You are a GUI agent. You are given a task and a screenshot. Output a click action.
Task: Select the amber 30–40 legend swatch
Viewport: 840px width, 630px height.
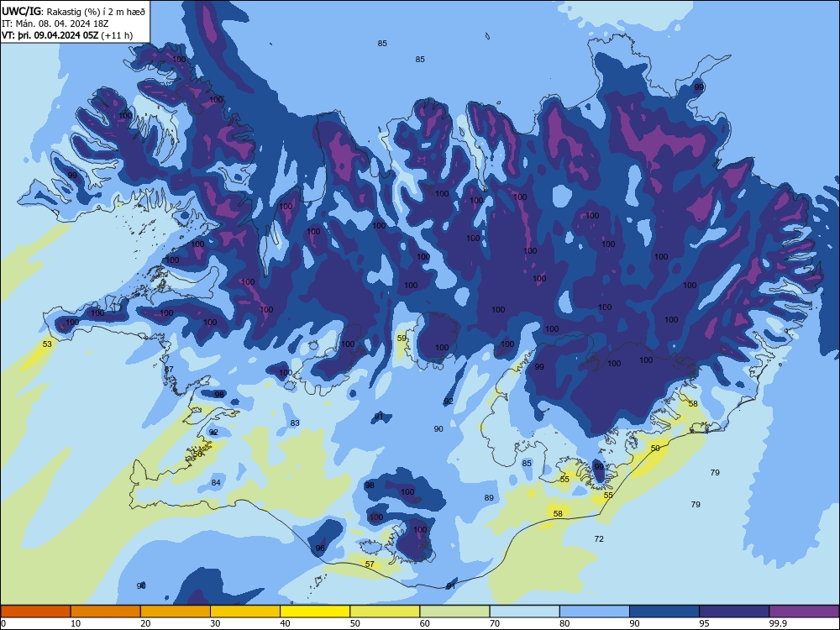click(245, 612)
